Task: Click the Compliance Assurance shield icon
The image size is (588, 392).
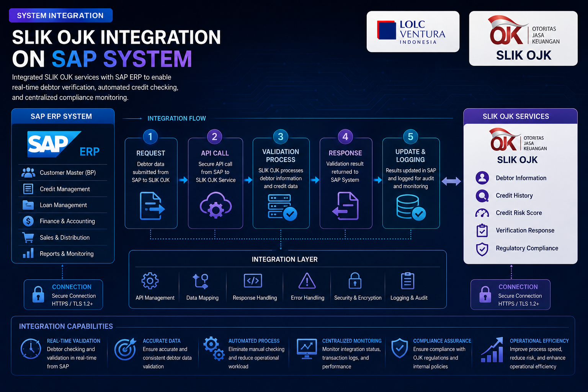Action: [400, 348]
